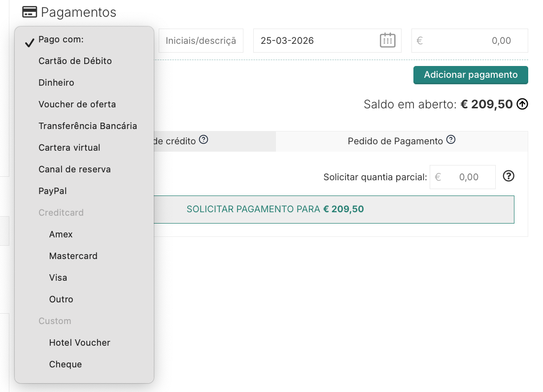This screenshot has width=543, height=392.
Task: Click the Custom group header label
Action: pyautogui.click(x=55, y=321)
